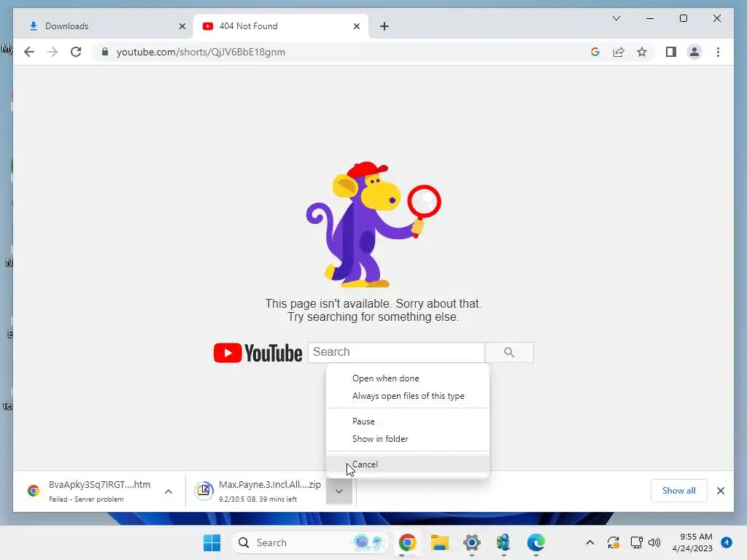Choose Always open files of this type
This screenshot has height=560, width=747.
click(x=408, y=396)
